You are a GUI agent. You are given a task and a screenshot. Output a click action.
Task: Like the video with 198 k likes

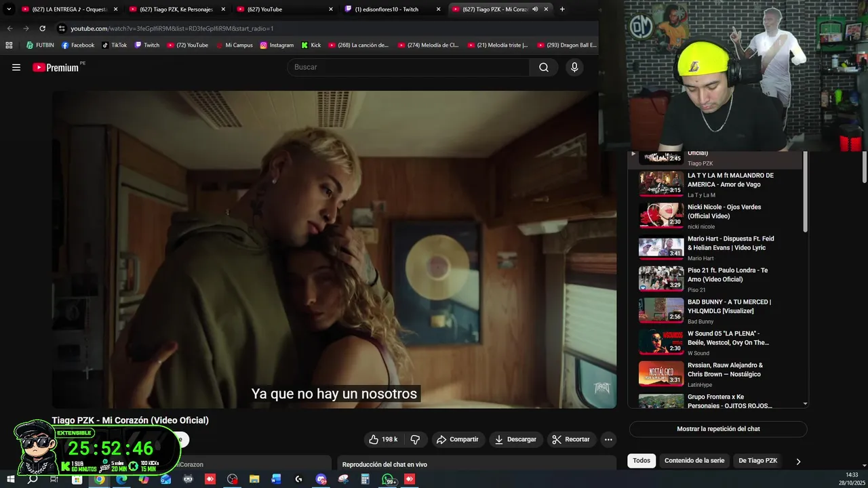tap(383, 439)
